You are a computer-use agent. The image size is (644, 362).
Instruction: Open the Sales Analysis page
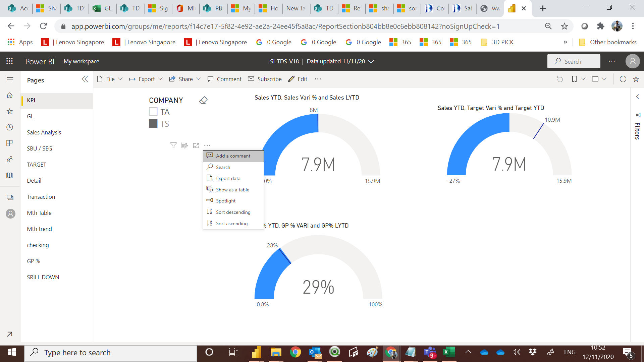(x=57, y=132)
